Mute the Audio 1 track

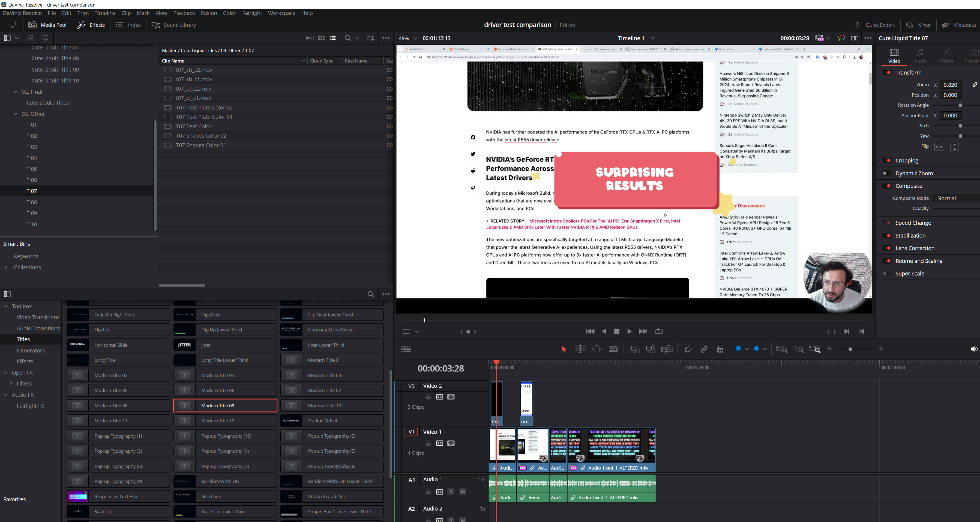463,492
